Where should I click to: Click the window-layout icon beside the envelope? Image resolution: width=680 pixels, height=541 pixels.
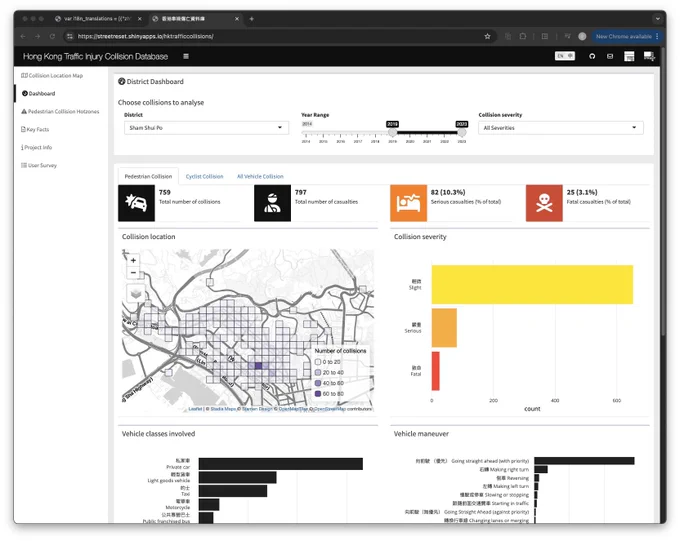click(629, 56)
